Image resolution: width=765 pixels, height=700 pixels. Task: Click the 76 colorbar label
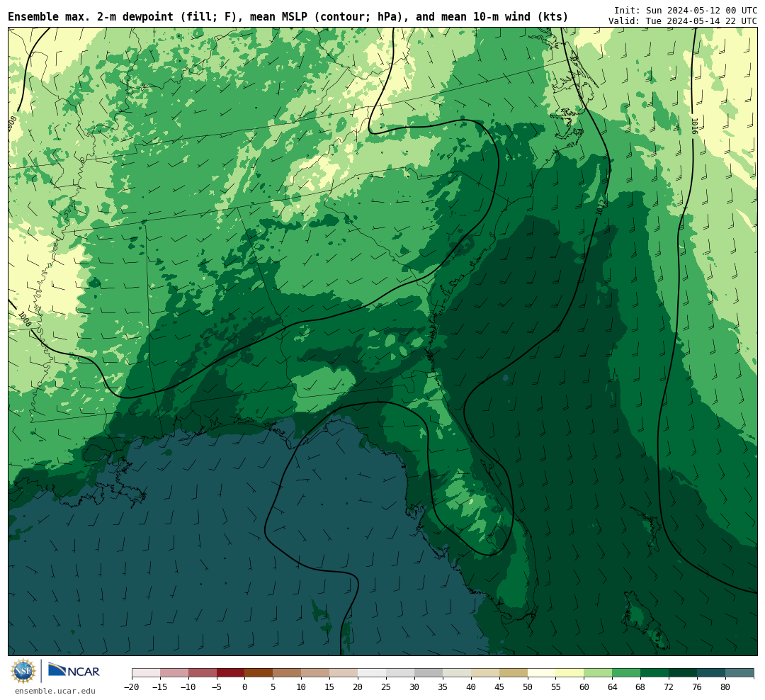pos(698,687)
